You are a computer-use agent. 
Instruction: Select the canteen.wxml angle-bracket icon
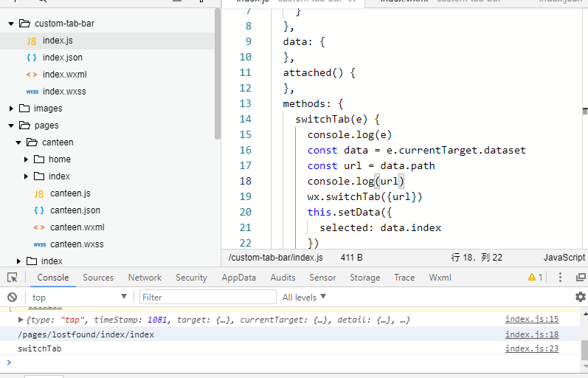[x=39, y=227]
